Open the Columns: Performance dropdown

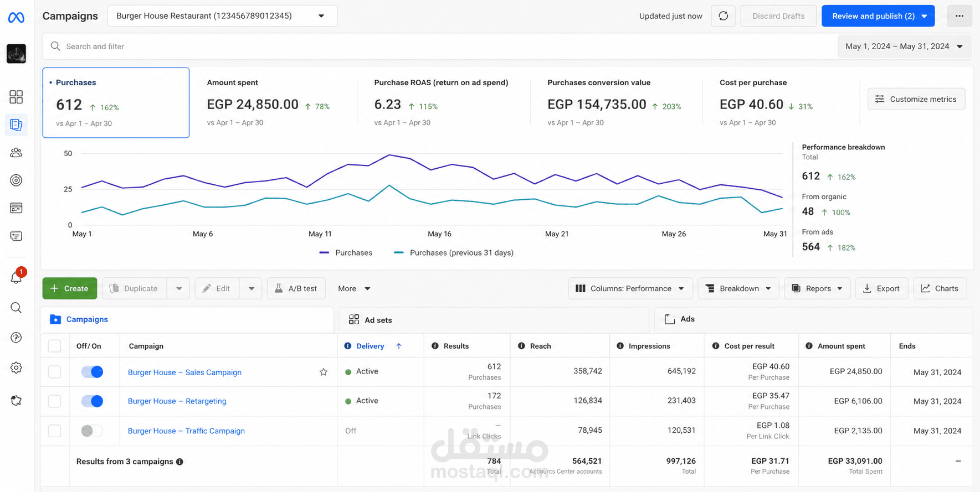(630, 288)
